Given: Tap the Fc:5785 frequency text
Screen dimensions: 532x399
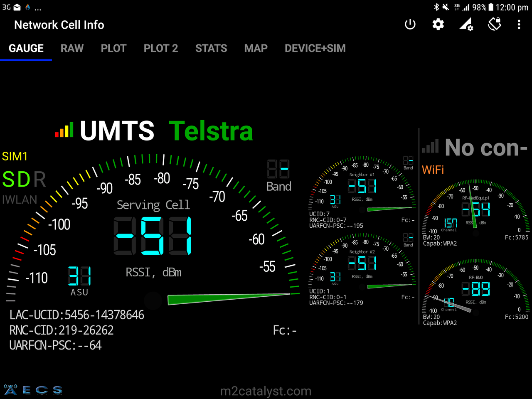Looking at the screenshot, I should pos(517,237).
